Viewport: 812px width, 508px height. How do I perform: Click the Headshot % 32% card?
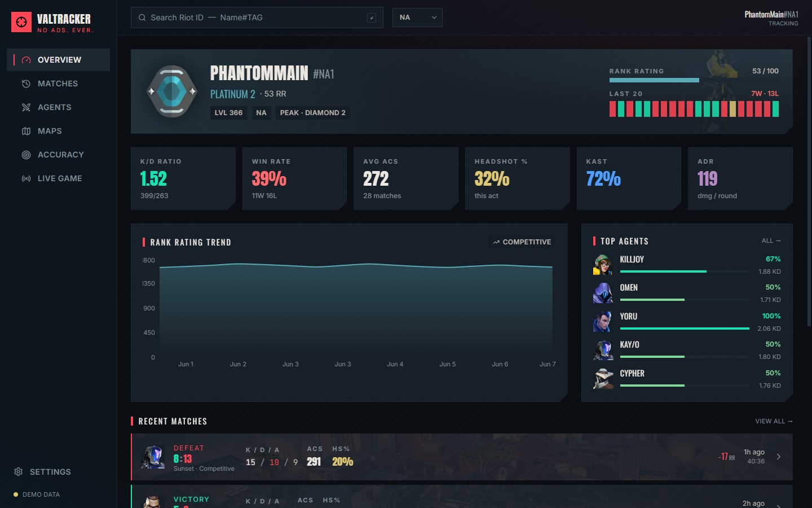tap(518, 178)
